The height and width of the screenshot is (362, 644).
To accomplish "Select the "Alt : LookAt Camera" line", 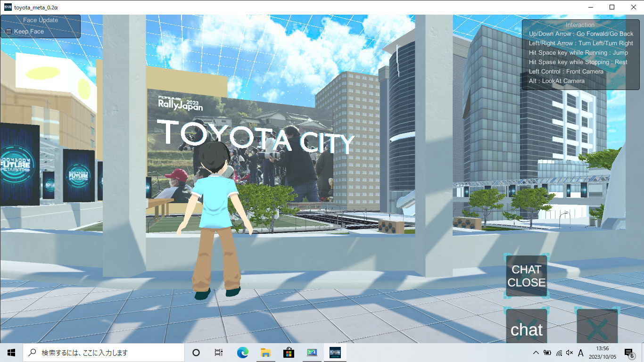I will (557, 81).
